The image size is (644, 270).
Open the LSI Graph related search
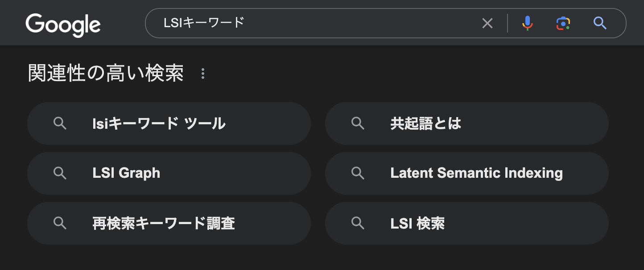(126, 173)
